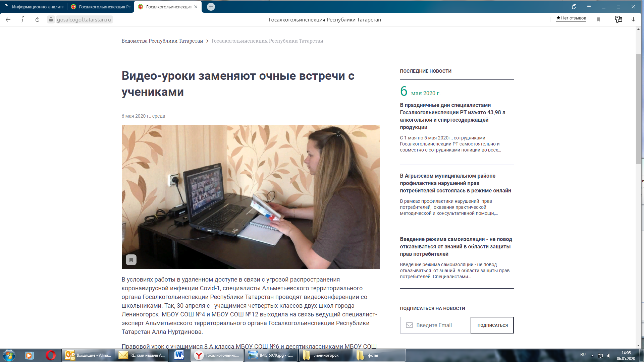644x362 pixels.
Task: Open the browser hamburger menu
Action: click(589, 7)
